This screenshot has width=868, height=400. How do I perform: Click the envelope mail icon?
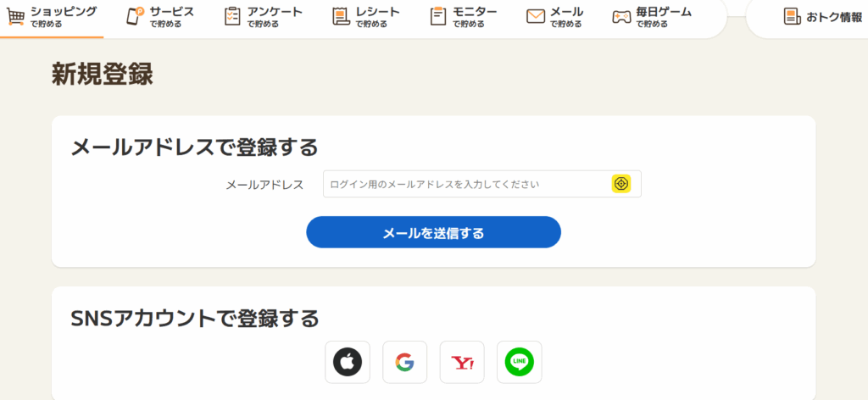pyautogui.click(x=536, y=17)
